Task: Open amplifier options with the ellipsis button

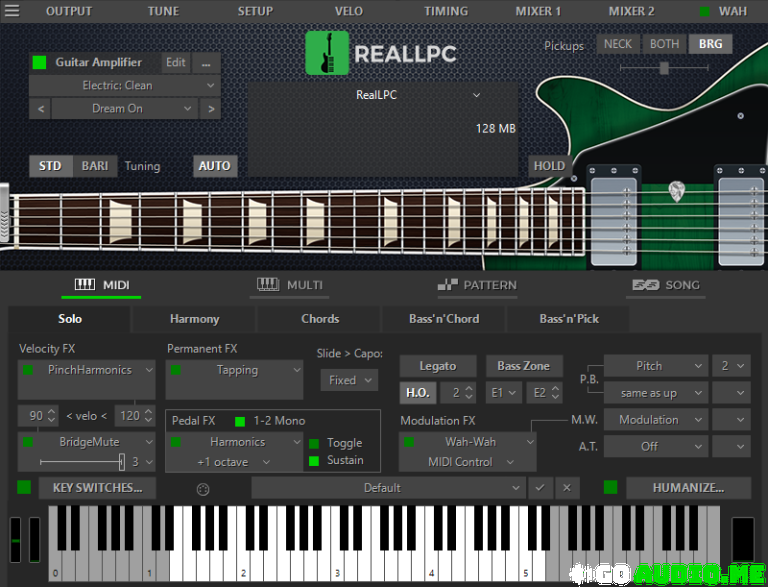Action: pyautogui.click(x=206, y=62)
